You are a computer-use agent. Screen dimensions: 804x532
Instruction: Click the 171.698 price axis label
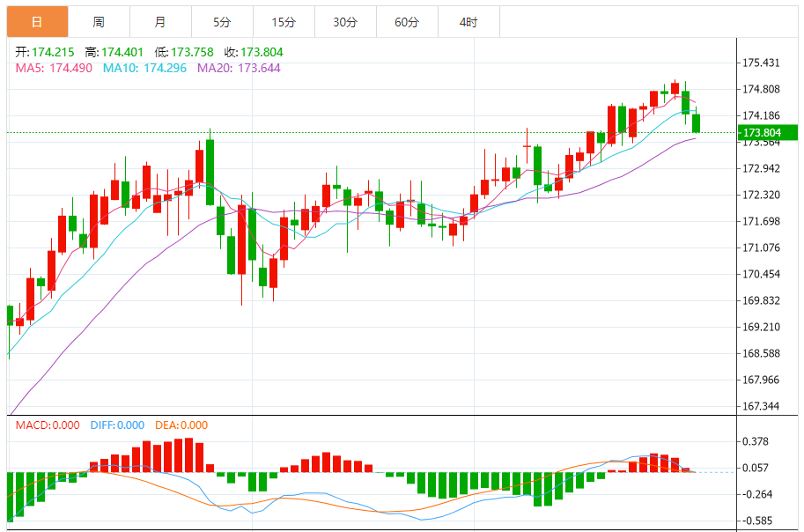pyautogui.click(x=762, y=221)
